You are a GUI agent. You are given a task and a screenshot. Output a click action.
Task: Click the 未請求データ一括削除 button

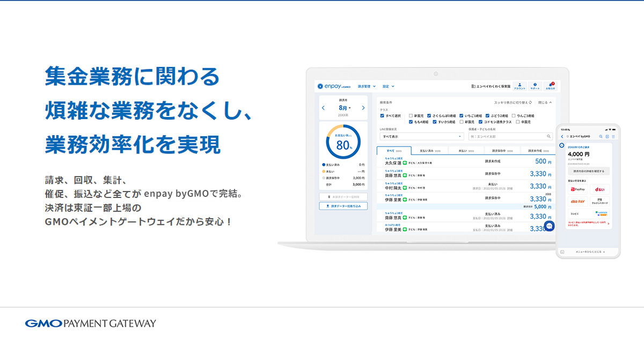click(x=343, y=197)
